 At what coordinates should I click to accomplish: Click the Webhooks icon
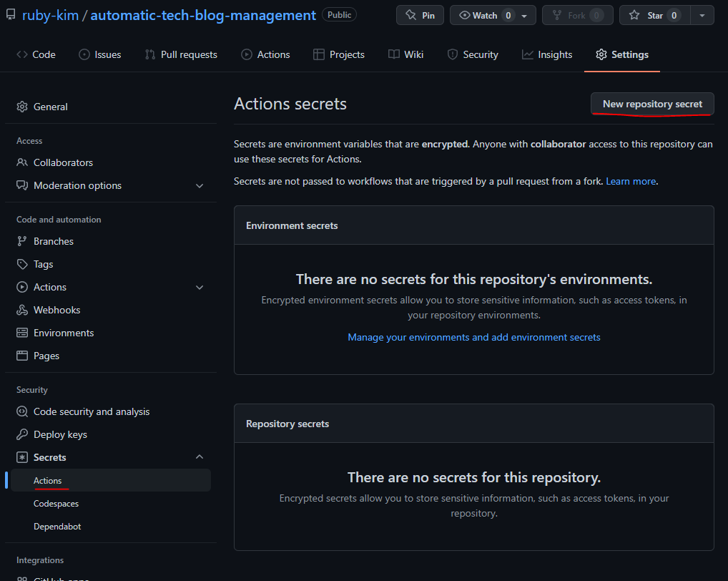pyautogui.click(x=22, y=310)
